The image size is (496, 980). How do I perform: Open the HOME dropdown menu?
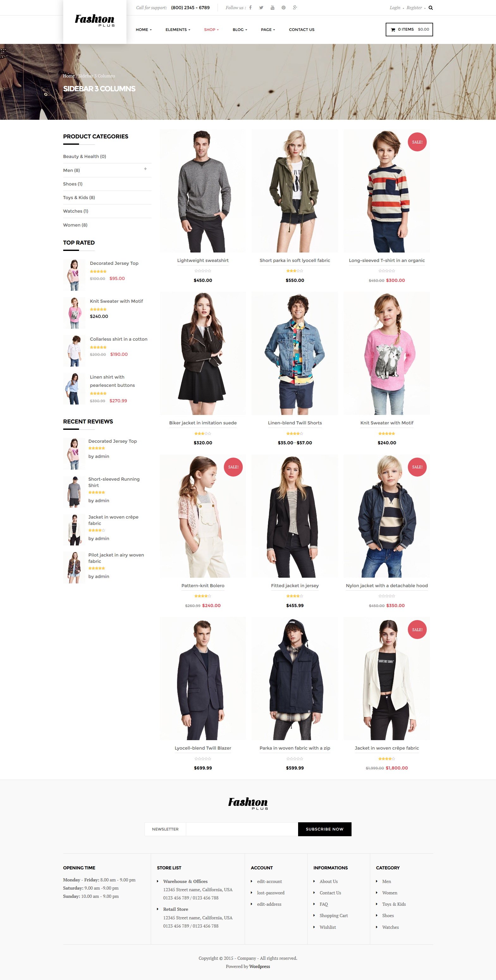[144, 30]
